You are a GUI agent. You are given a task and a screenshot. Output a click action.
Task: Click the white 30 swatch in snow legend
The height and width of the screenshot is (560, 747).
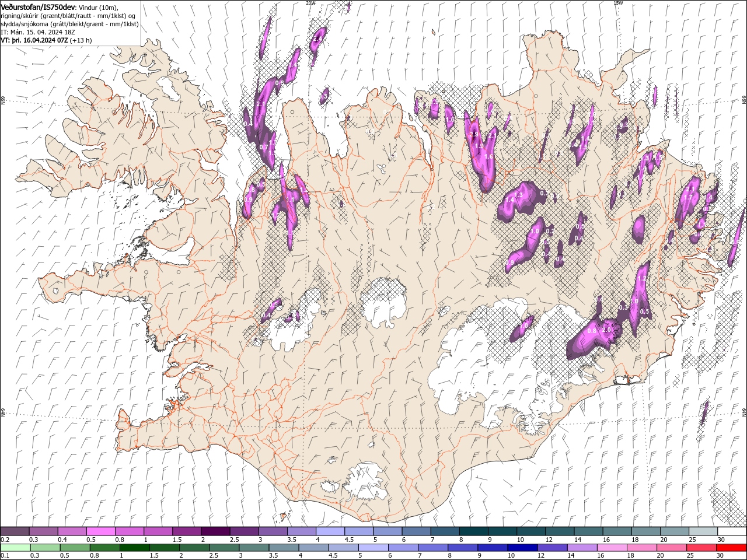point(732,531)
